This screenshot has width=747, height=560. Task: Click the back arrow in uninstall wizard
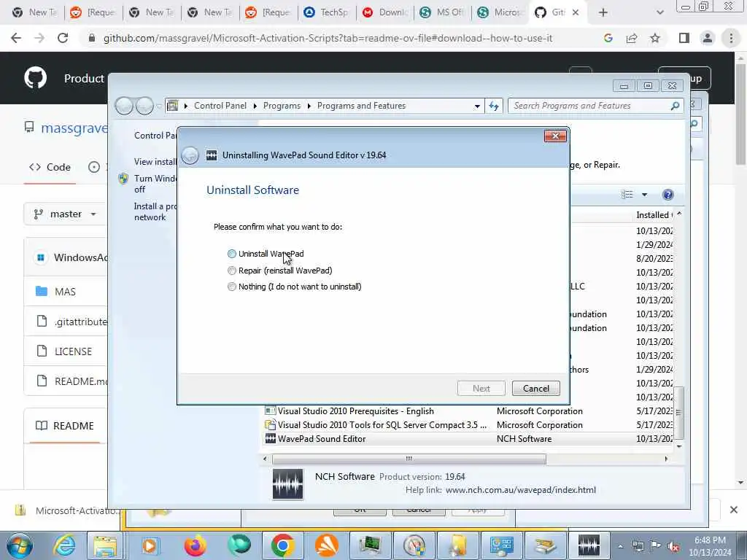(190, 155)
